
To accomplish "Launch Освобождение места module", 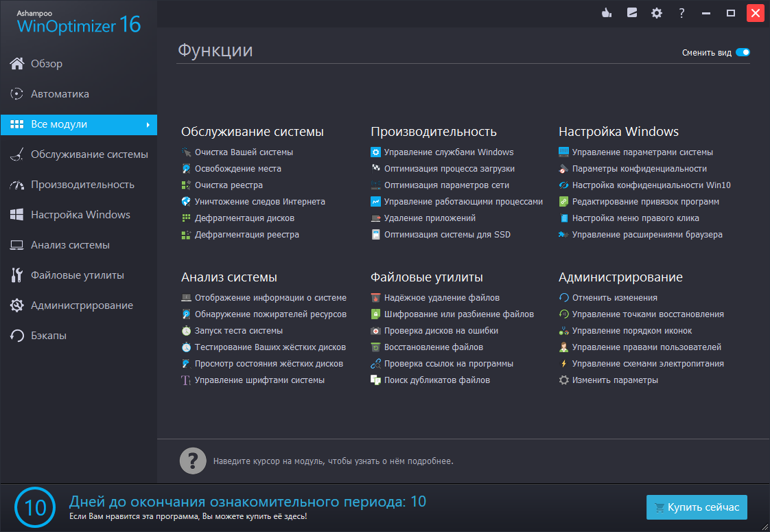I will (x=238, y=168).
